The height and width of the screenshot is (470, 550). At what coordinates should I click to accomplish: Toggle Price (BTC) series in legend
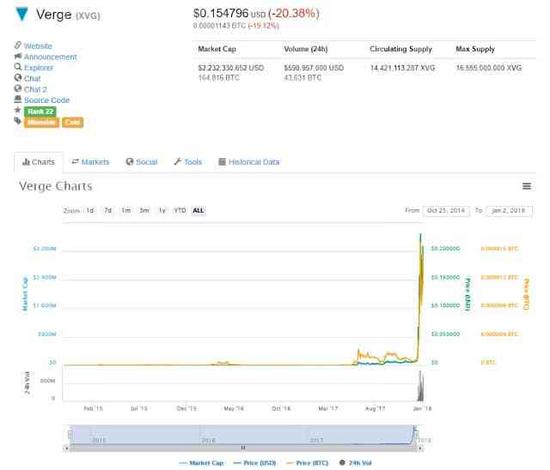point(307,463)
